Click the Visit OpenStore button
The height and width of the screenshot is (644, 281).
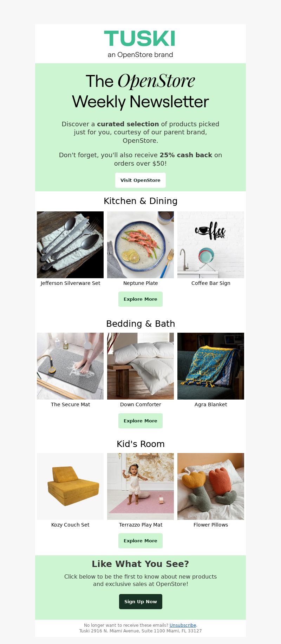[140, 180]
